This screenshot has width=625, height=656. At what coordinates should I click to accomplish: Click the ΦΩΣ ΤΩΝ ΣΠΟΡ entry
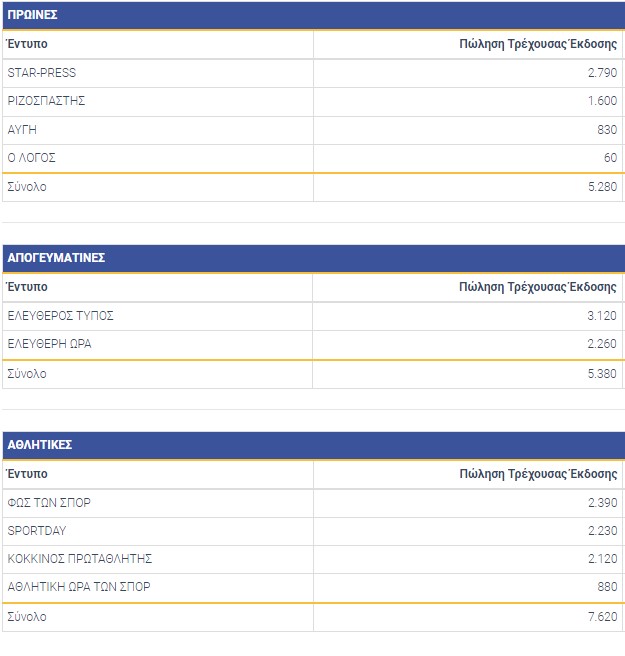pyautogui.click(x=49, y=503)
